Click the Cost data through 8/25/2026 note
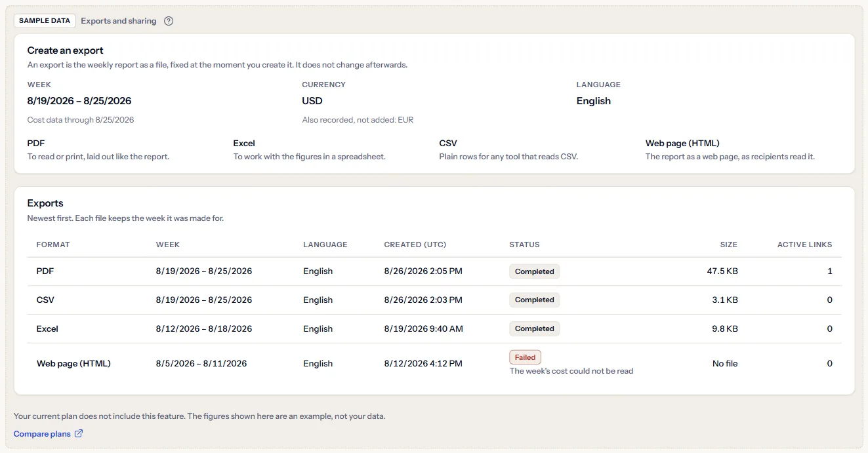Image resolution: width=868 pixels, height=453 pixels. (81, 120)
